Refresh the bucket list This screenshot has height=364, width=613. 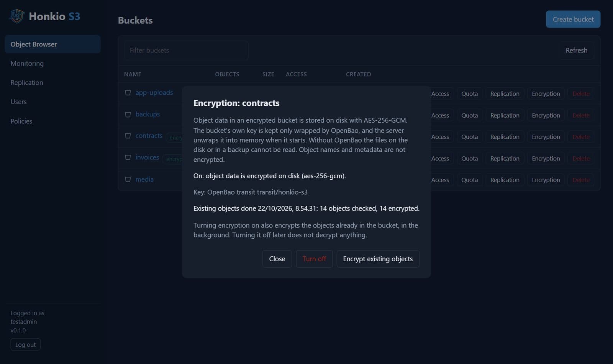click(576, 50)
